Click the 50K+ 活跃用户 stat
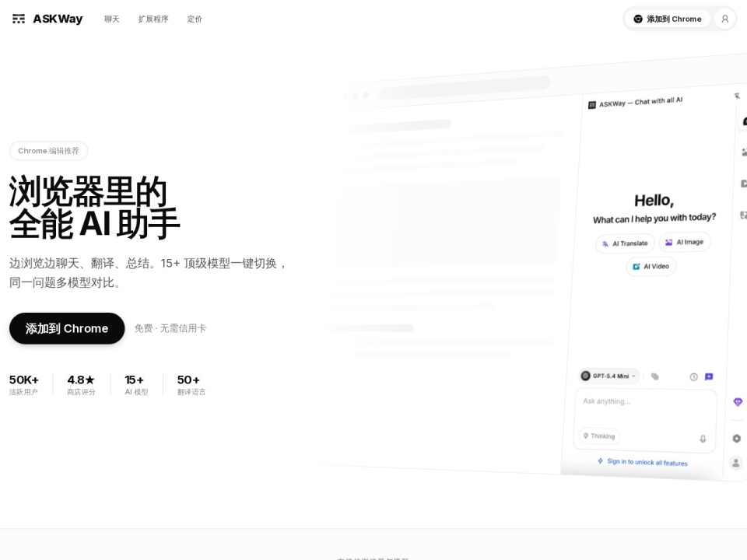 coord(24,385)
